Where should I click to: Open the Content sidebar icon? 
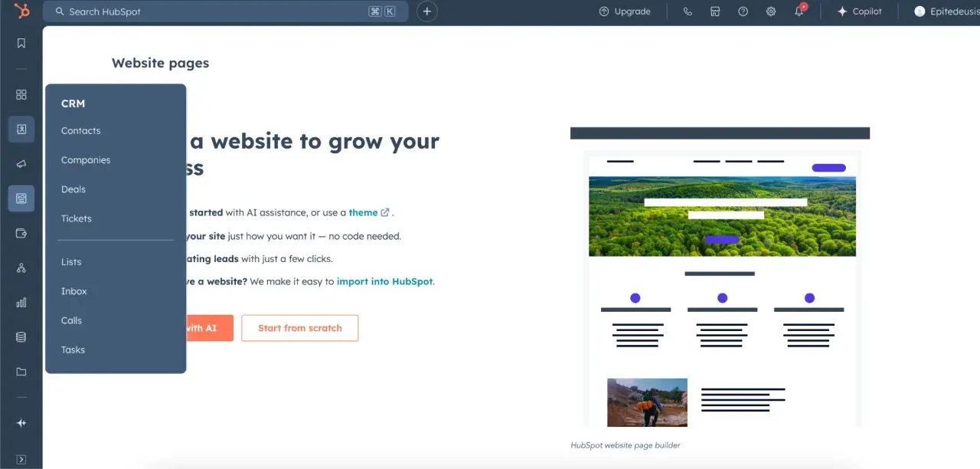pos(21,198)
